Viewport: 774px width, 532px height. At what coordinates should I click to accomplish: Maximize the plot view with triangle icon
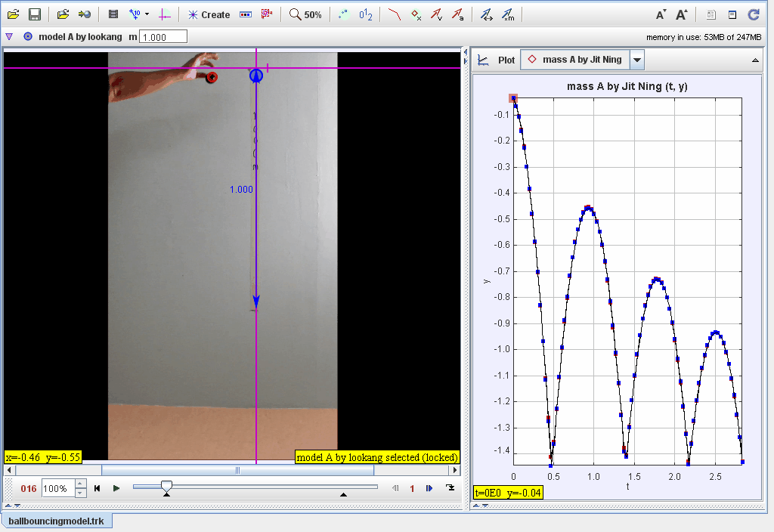[755, 60]
